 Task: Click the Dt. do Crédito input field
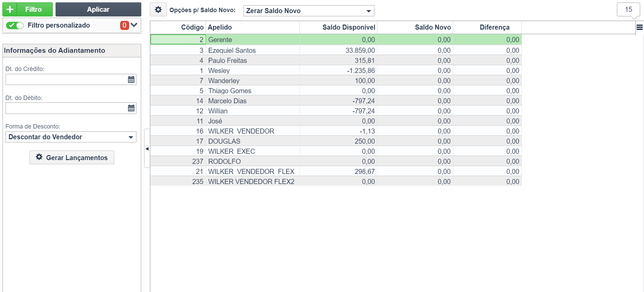click(66, 79)
